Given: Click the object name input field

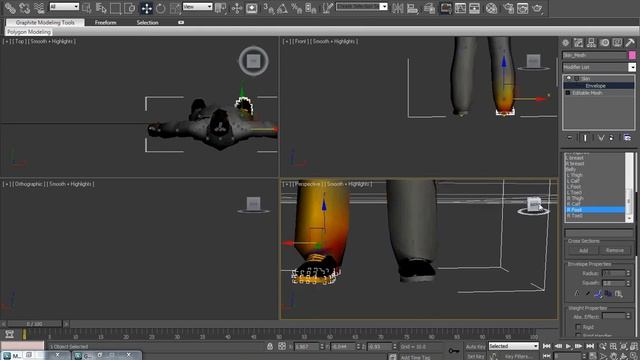Looking at the screenshot, I should 594,55.
